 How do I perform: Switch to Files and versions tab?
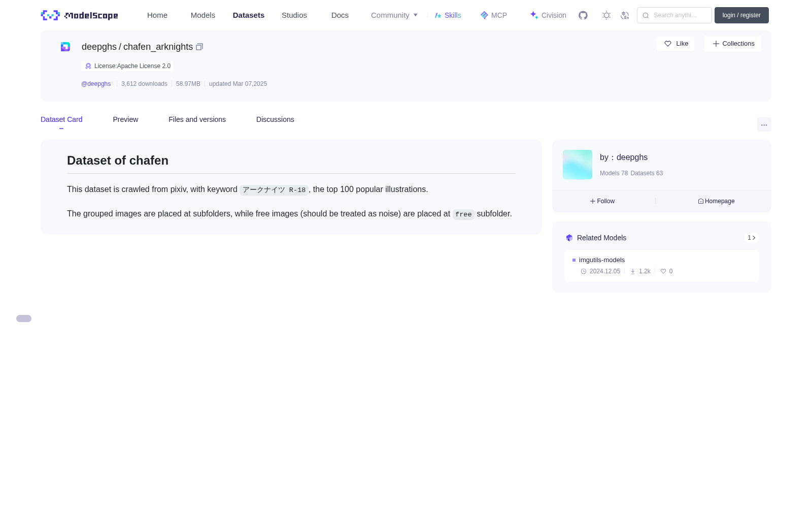(x=197, y=119)
